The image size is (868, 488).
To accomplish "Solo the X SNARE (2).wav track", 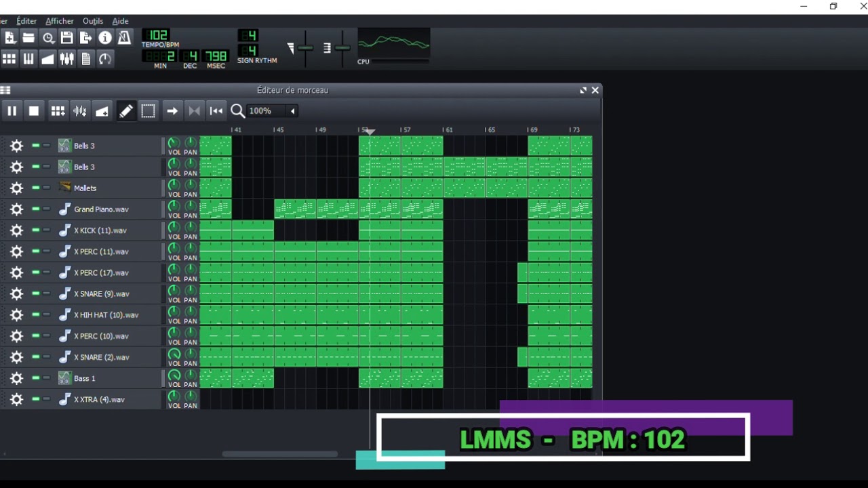I will coord(47,357).
